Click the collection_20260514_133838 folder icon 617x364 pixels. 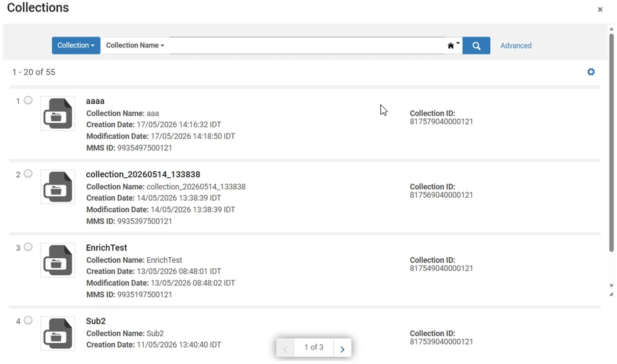[58, 186]
